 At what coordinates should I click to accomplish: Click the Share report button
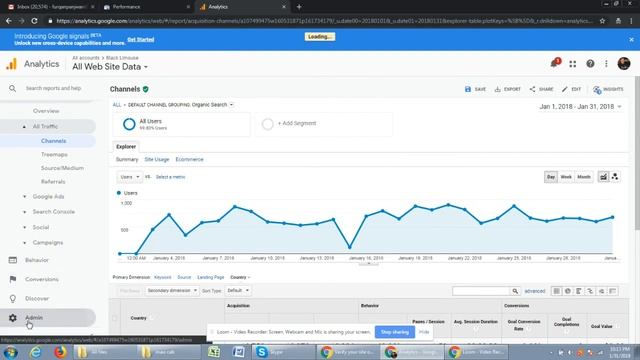pos(541,89)
